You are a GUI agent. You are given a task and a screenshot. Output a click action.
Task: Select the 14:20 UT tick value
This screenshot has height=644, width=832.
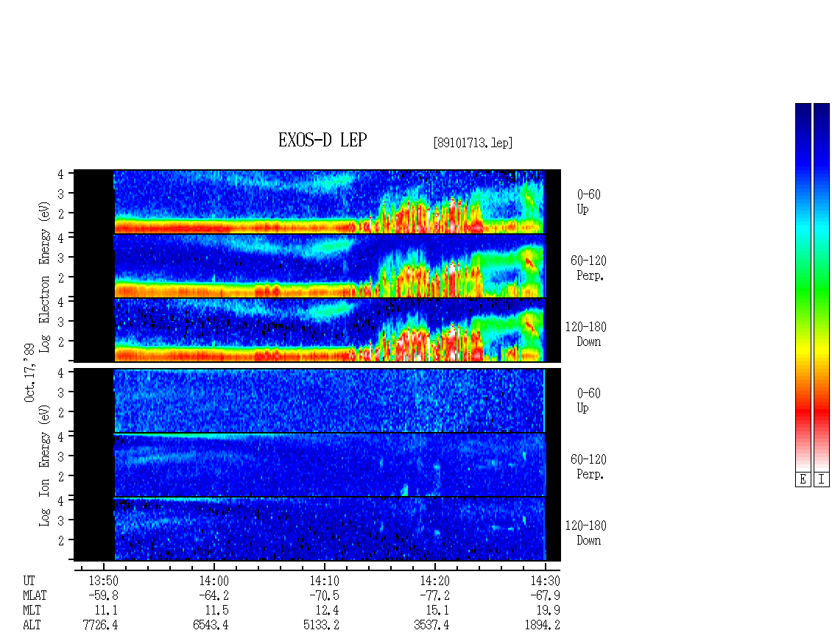coord(434,581)
